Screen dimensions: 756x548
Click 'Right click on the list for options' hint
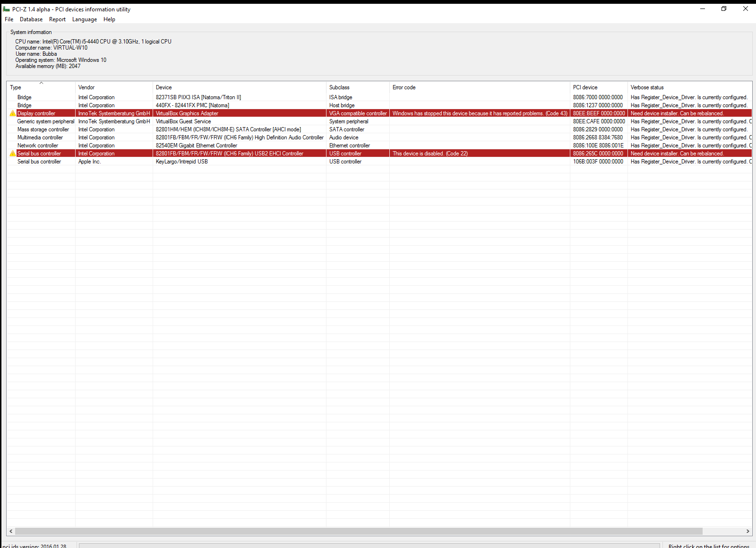click(709, 546)
